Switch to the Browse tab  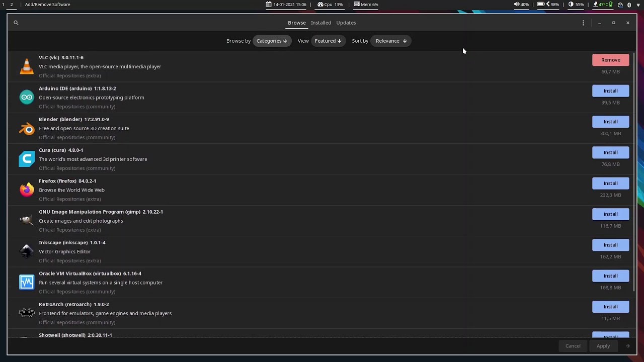click(x=297, y=23)
